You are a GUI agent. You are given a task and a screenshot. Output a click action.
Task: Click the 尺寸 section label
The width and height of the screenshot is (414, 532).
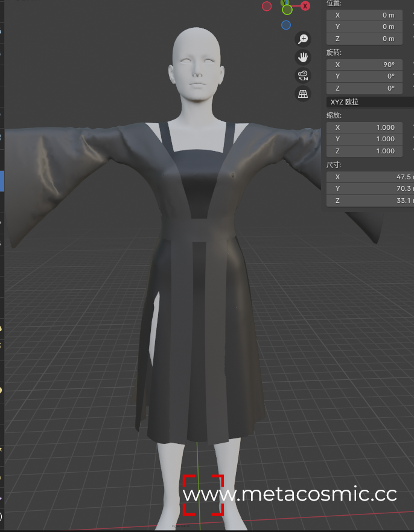coord(334,165)
